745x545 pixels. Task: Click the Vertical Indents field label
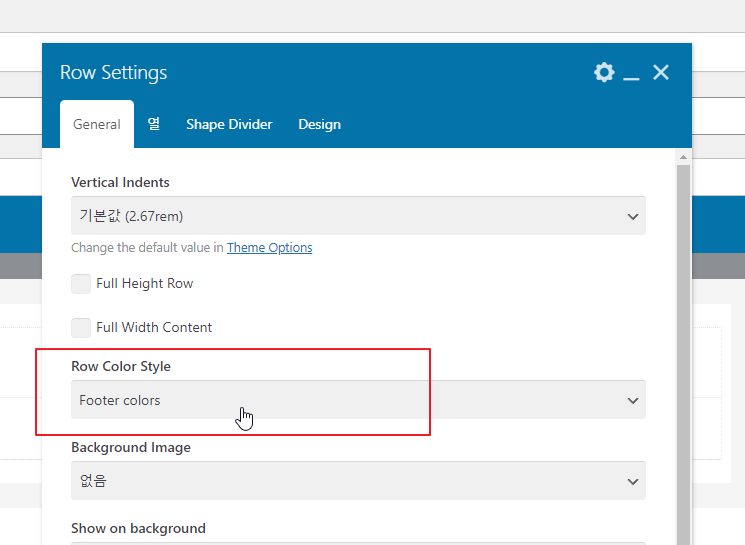click(120, 183)
